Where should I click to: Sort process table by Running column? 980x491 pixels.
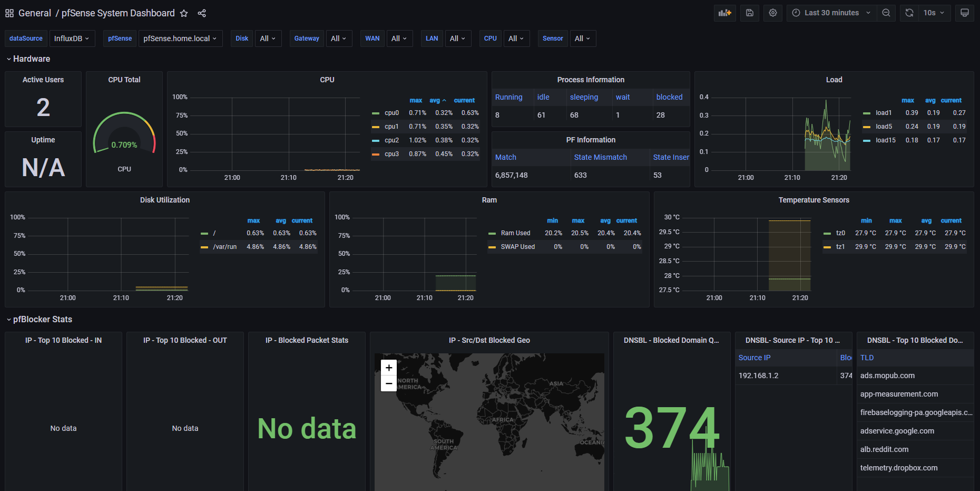(x=508, y=97)
